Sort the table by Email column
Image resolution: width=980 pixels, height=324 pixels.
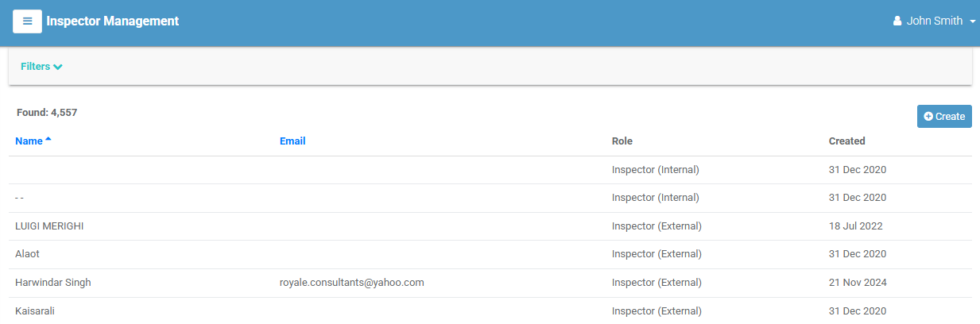point(292,141)
